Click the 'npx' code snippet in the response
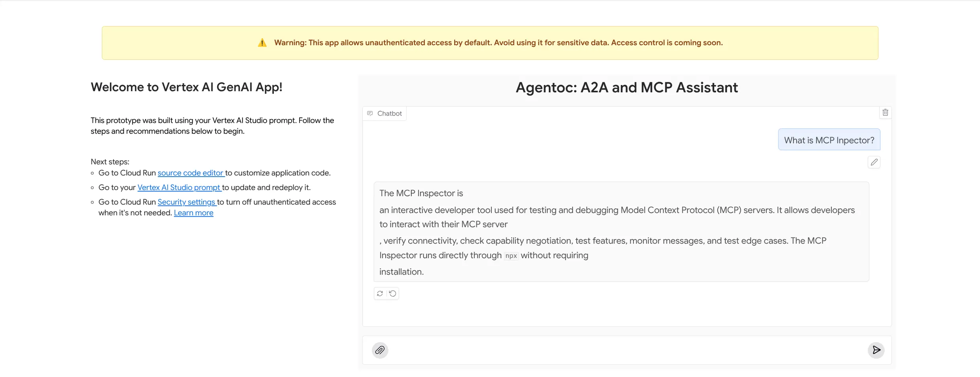 [x=511, y=256]
